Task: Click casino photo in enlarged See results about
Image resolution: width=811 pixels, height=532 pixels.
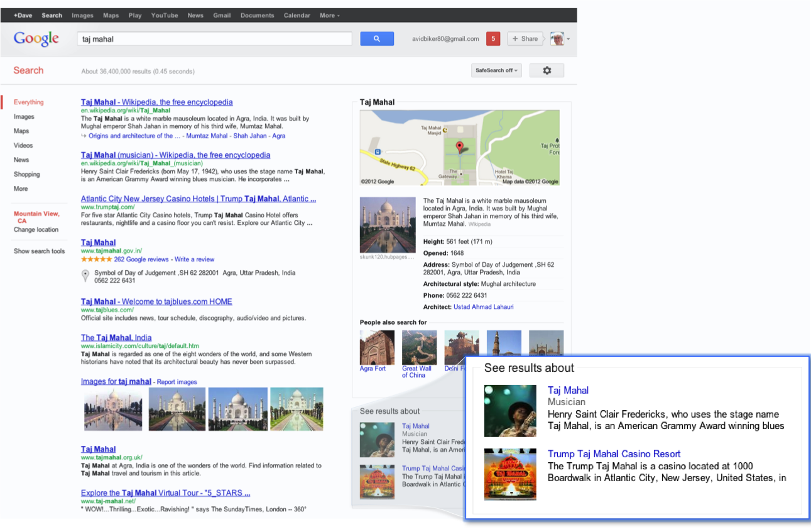Action: 510,474
